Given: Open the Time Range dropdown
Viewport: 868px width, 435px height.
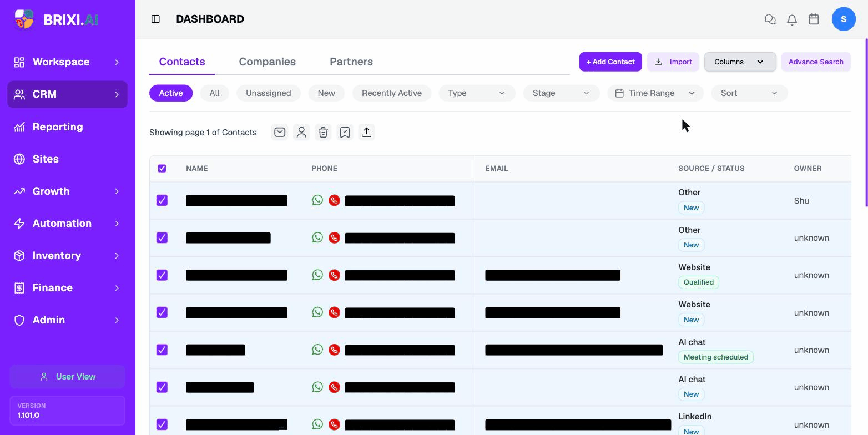Looking at the screenshot, I should point(655,93).
